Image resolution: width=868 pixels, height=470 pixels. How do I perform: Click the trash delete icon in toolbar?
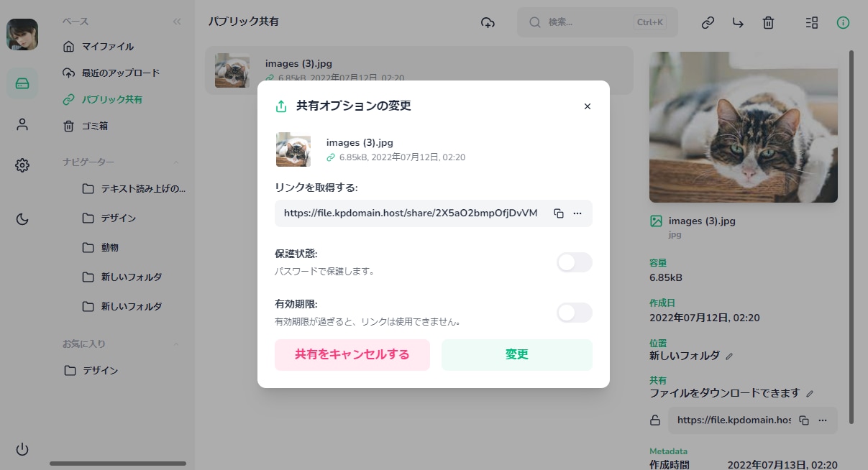[768, 22]
